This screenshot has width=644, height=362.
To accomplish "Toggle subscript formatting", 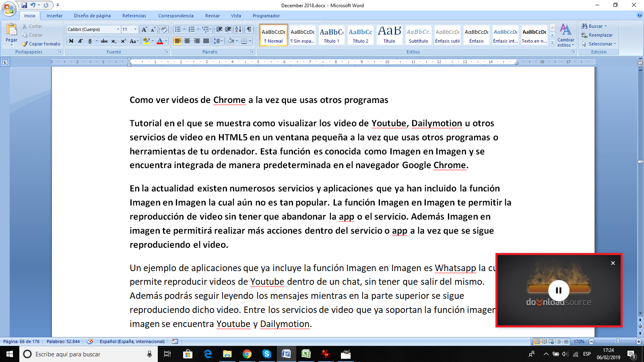I will [114, 41].
